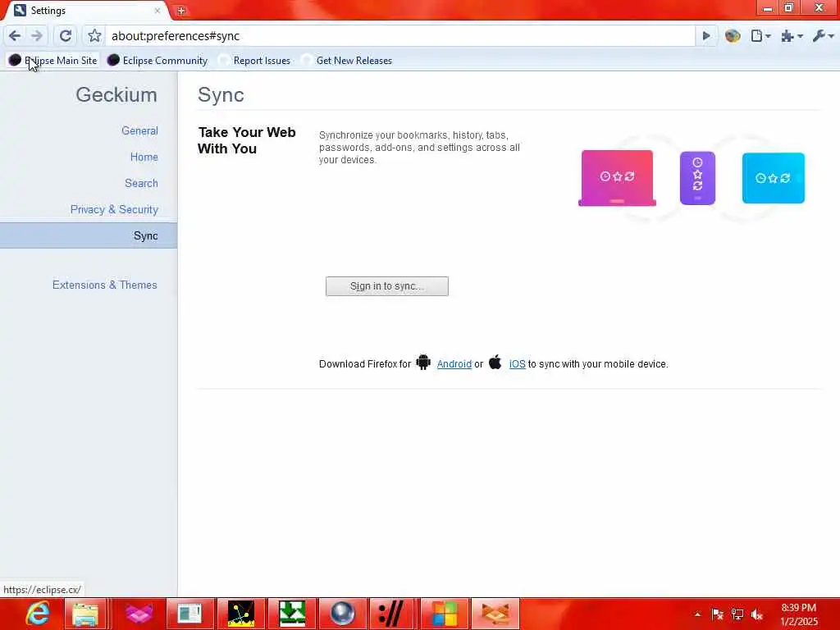Open the Windows flag taskbar icon
840x630 pixels.
[445, 614]
